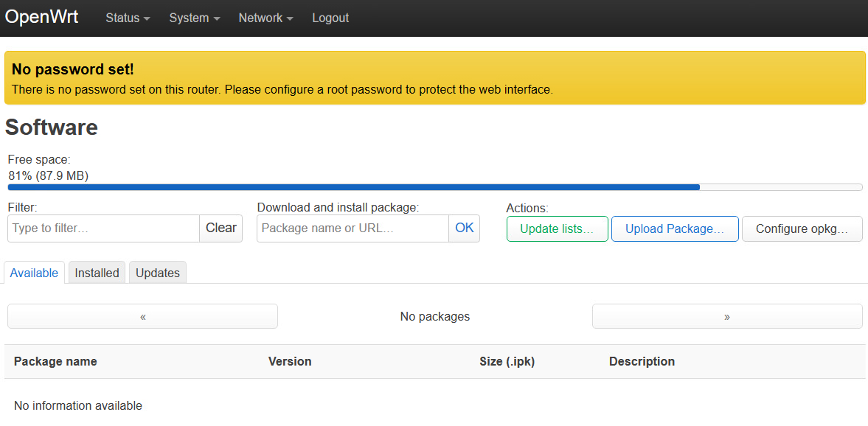The image size is (868, 426).
Task: Open the Status dropdown menu
Action: [128, 18]
